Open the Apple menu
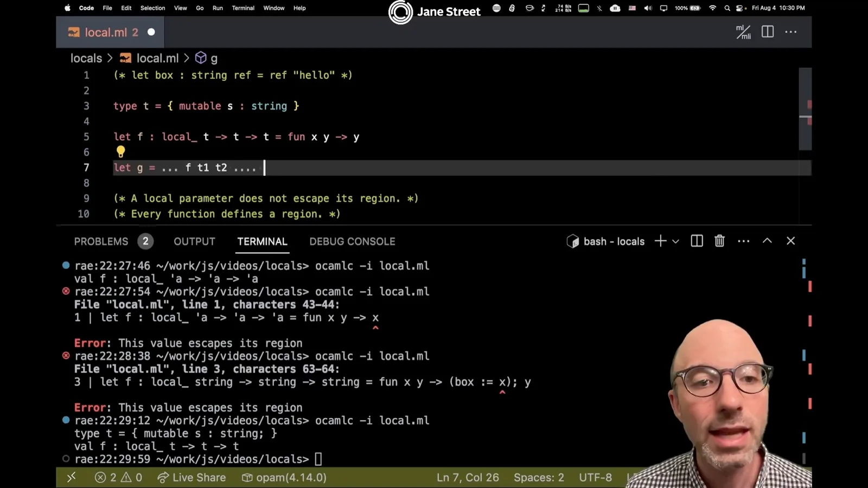 pyautogui.click(x=68, y=8)
